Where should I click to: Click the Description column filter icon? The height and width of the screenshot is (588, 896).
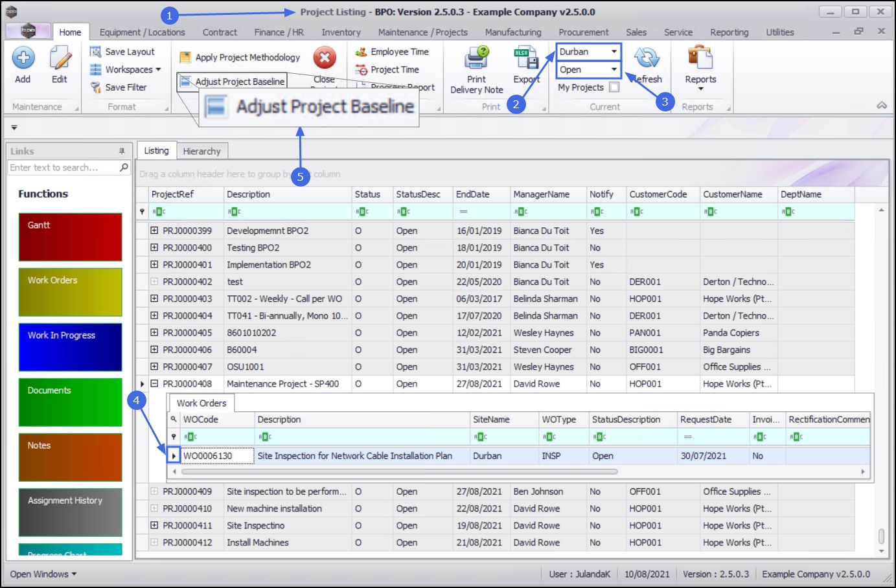pos(234,212)
